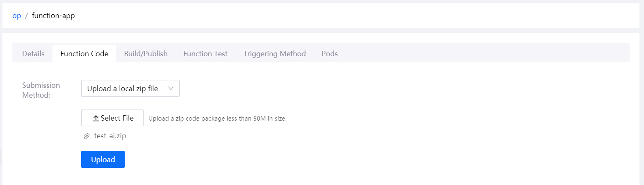Image resolution: width=644 pixels, height=185 pixels.
Task: Switch to the Details tab
Action: [33, 54]
